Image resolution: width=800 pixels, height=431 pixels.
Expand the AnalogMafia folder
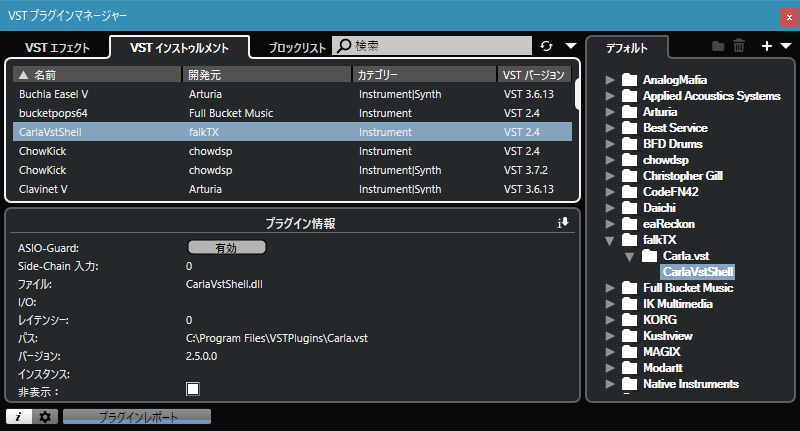coord(610,80)
